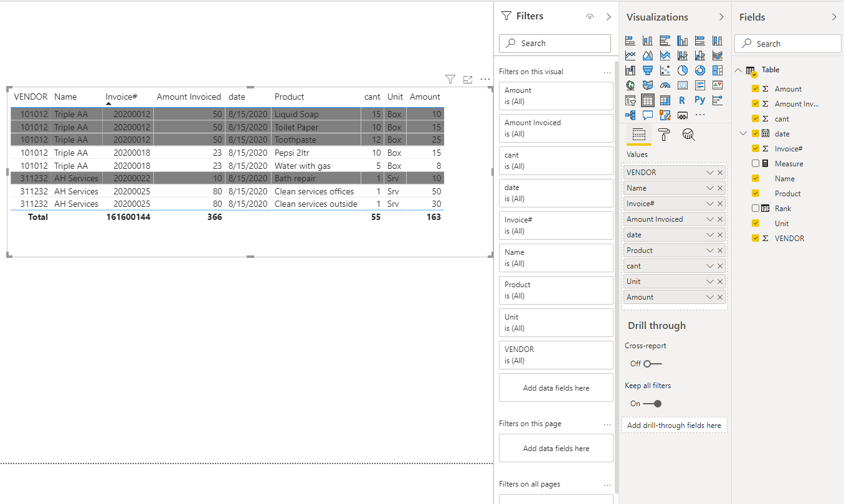Click Add drill-through fields here
The height and width of the screenshot is (504, 844).
674,426
